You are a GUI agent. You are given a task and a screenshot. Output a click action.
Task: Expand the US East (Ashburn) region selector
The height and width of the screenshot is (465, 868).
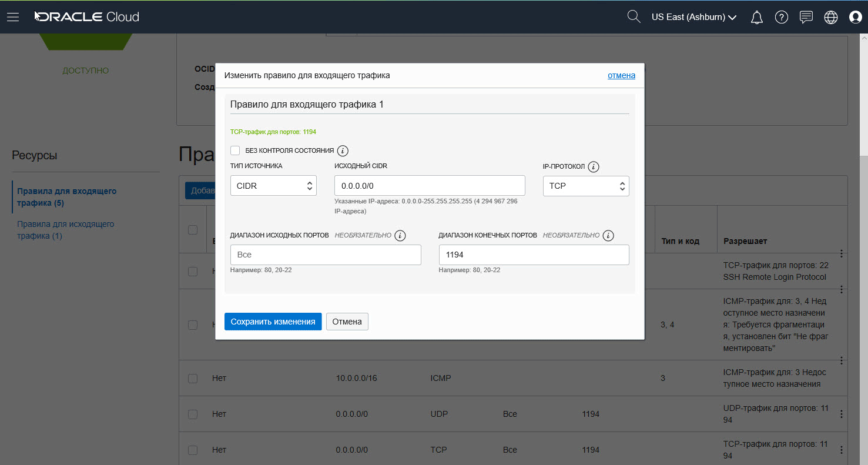pos(693,17)
